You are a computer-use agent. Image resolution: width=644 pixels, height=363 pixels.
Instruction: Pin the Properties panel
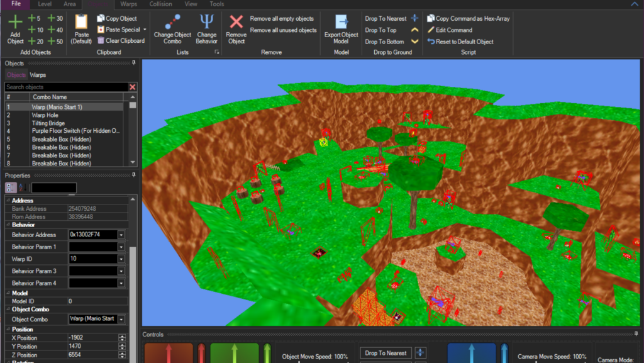coord(133,175)
